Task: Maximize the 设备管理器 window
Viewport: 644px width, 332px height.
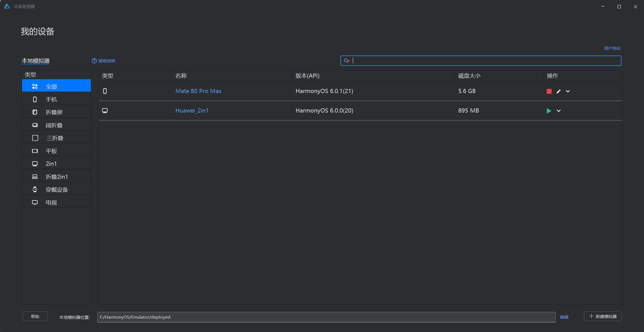Action: pos(619,6)
